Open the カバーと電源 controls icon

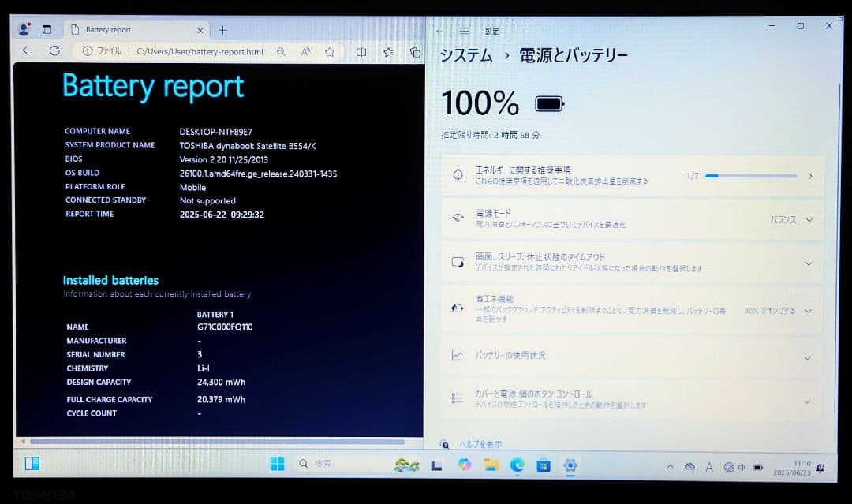point(458,398)
